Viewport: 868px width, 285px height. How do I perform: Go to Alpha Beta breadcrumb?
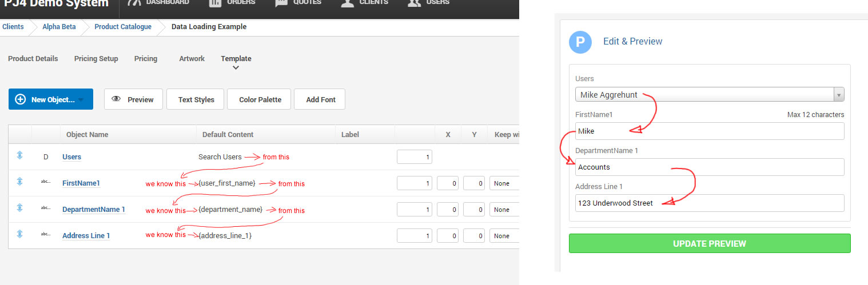[x=59, y=27]
